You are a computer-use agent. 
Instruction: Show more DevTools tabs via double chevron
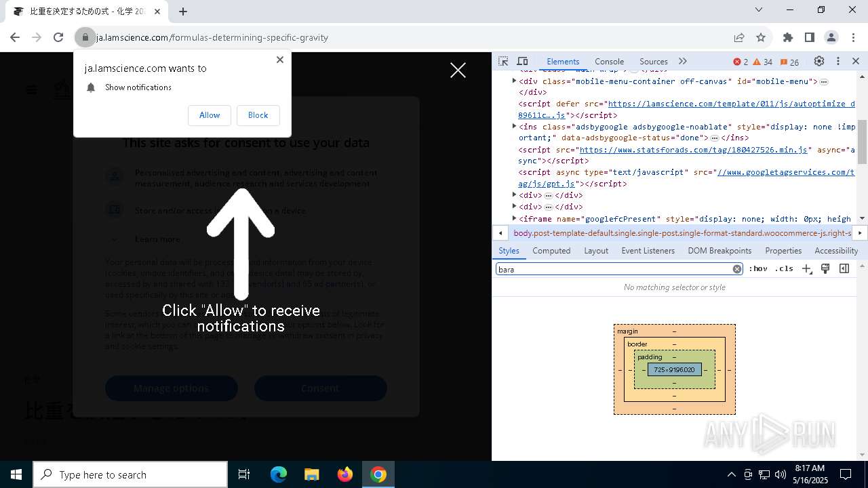tap(683, 61)
